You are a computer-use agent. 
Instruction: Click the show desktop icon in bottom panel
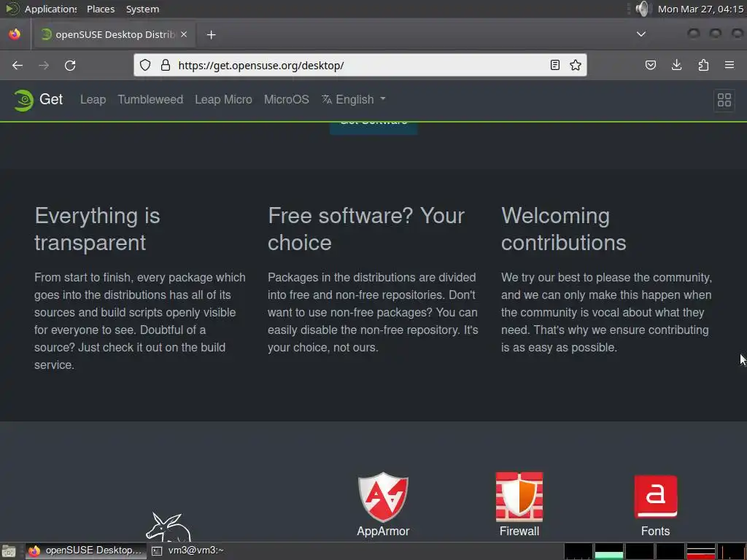[x=9, y=551]
